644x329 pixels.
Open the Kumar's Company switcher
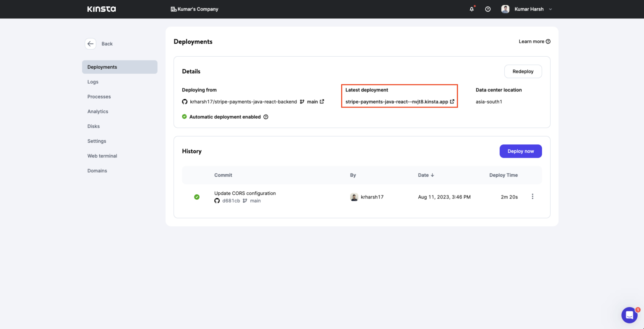(x=195, y=9)
